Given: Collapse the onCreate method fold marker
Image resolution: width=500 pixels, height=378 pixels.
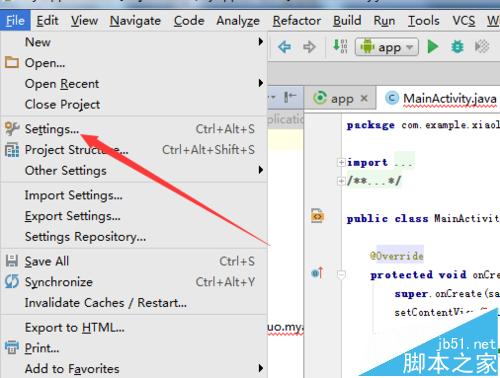Looking at the screenshot, I should 341,275.
